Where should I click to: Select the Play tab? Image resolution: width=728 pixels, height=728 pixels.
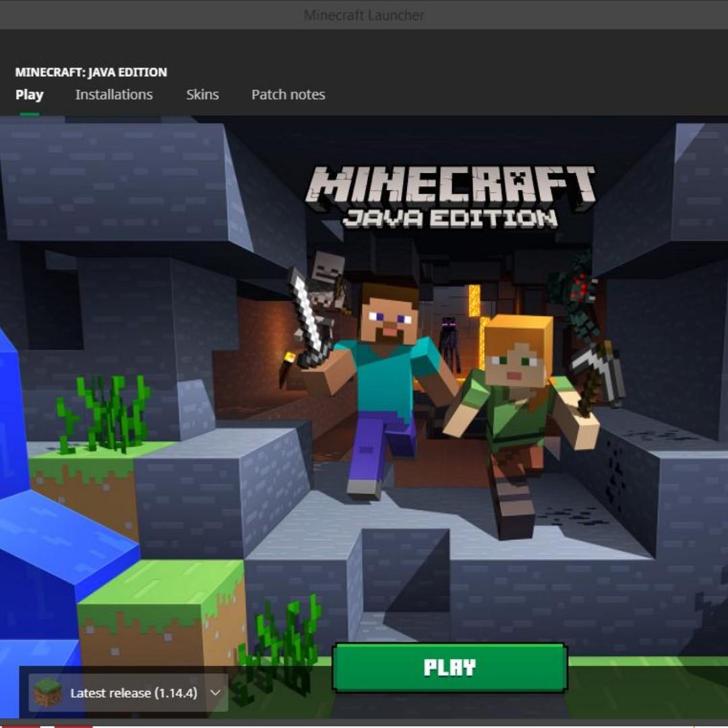pos(30,94)
